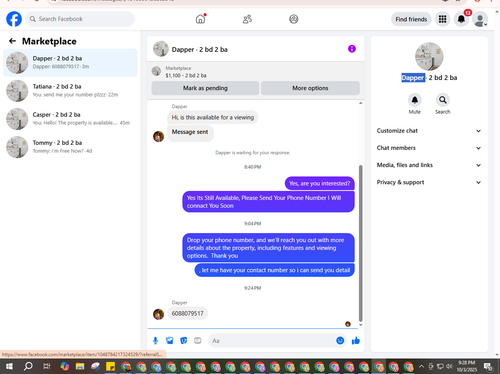Open the Tommy - 2 bd 2 ba conversation
Image resolution: width=500 pixels, height=374 pixels.
coord(70,147)
